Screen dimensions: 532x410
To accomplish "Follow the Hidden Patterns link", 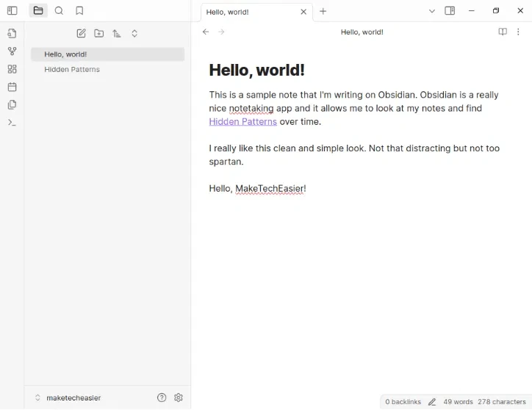I will [242, 121].
